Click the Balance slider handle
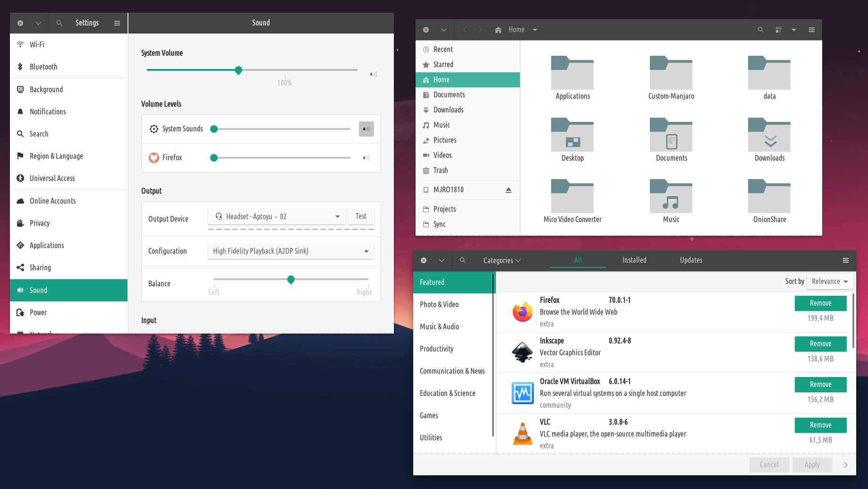Screen dimensions: 868x489 click(x=291, y=280)
